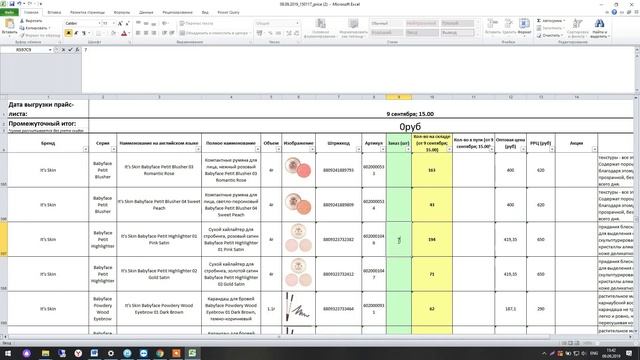Open the font size dropdown

(113, 24)
